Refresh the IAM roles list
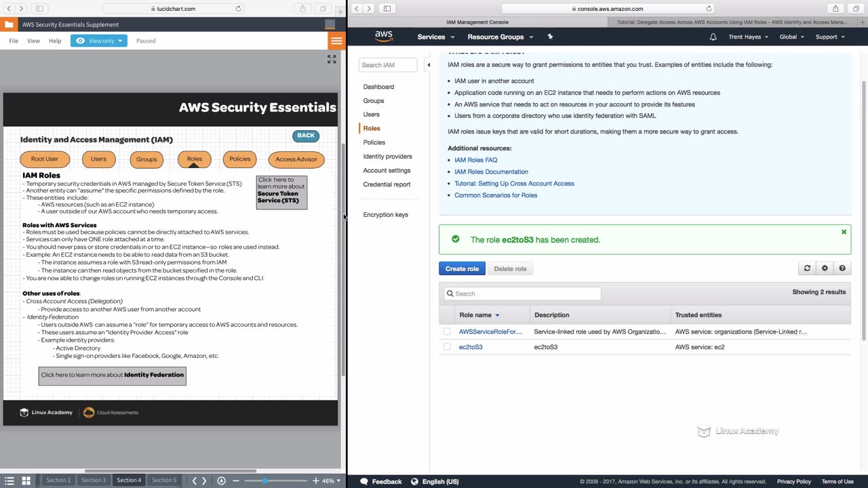 (x=807, y=268)
